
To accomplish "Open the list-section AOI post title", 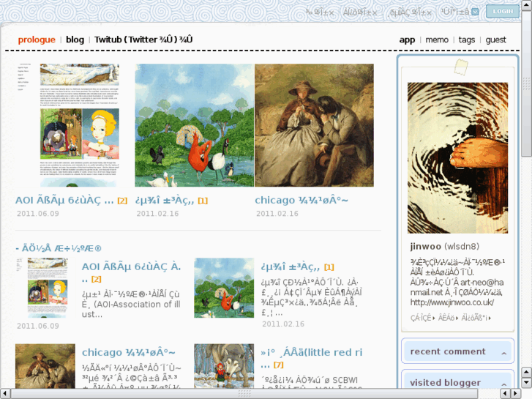I will tap(131, 267).
